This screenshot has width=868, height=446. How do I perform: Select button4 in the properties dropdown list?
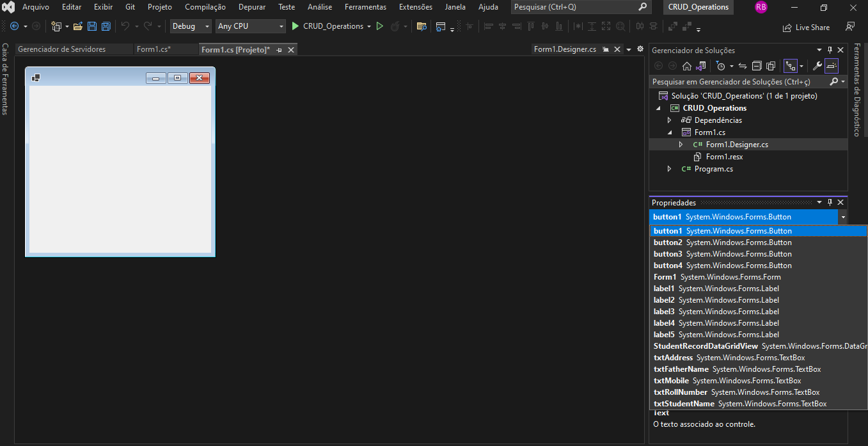pos(758,266)
